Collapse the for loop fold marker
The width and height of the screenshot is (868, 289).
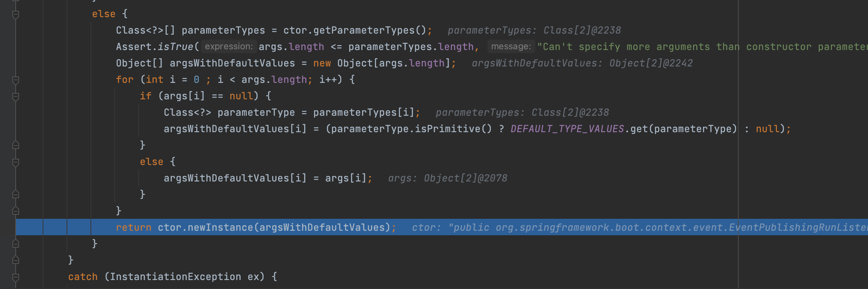click(x=16, y=80)
